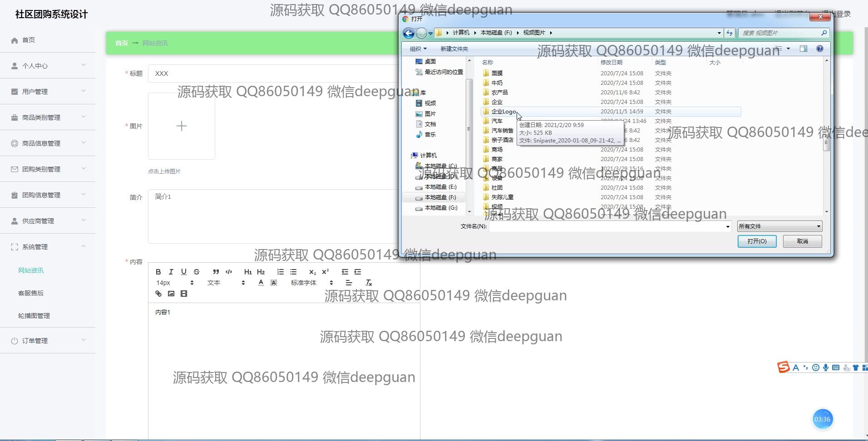Insert a blockquote with the quote icon
Screen dimensions: 868x441
coord(216,272)
